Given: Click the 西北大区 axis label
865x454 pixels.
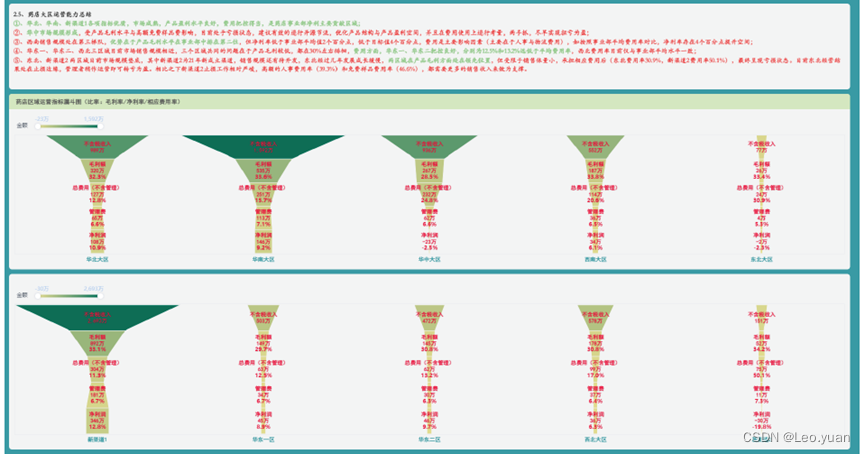Looking at the screenshot, I should [595, 440].
